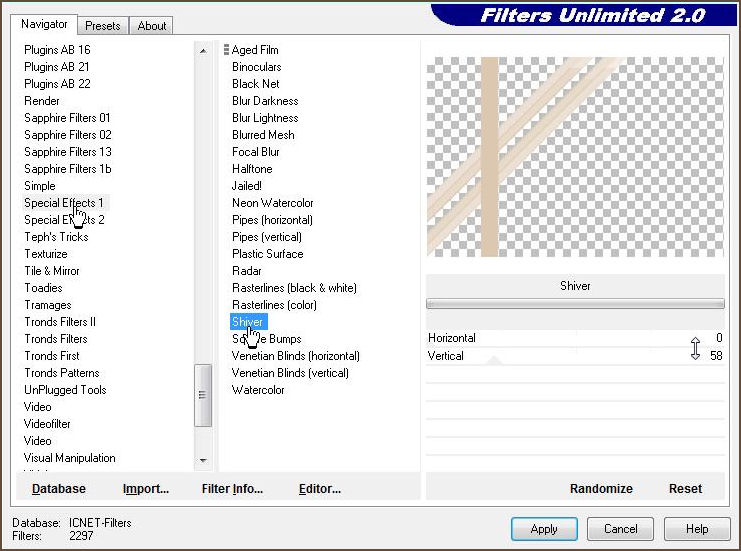The height and width of the screenshot is (551, 741).
Task: Click the Cancel button
Action: pyautogui.click(x=620, y=529)
